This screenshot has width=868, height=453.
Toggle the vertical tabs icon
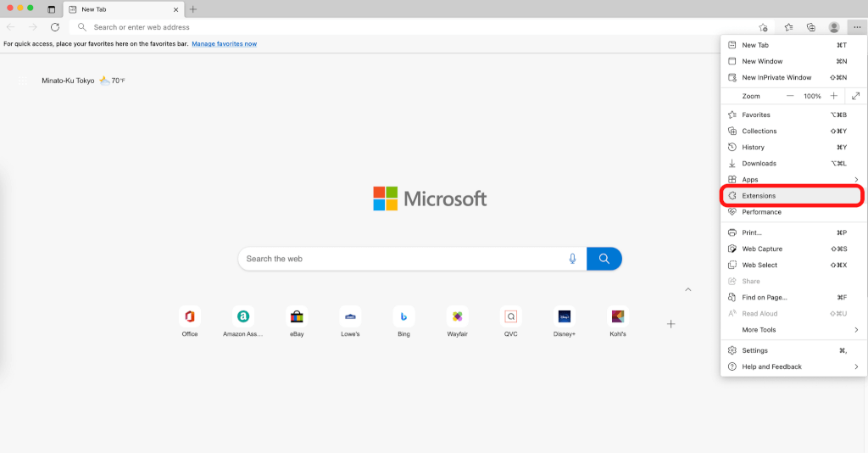click(x=52, y=9)
